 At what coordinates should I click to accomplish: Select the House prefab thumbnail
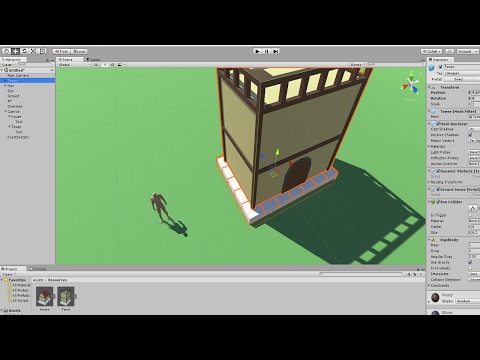point(45,296)
